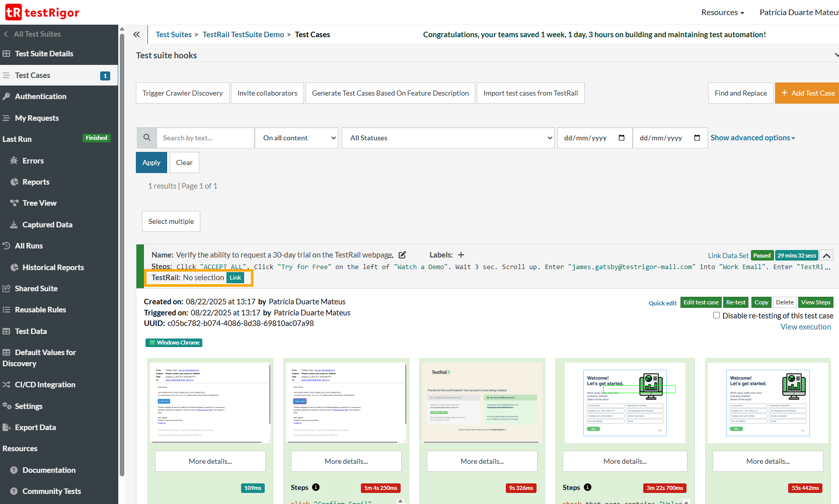This screenshot has width=839, height=504.
Task: Add a label with the plus icon
Action: click(461, 255)
